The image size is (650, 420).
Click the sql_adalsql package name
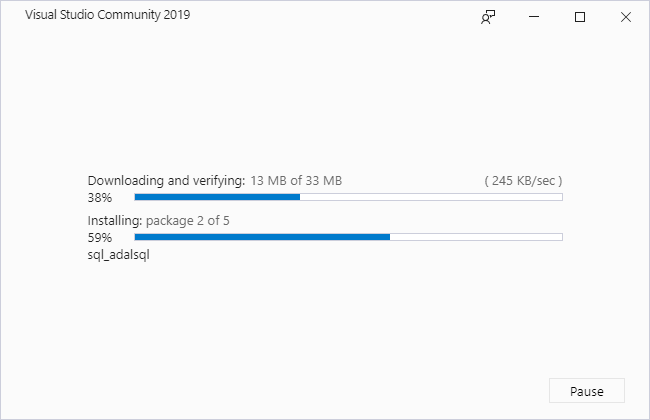click(x=119, y=255)
